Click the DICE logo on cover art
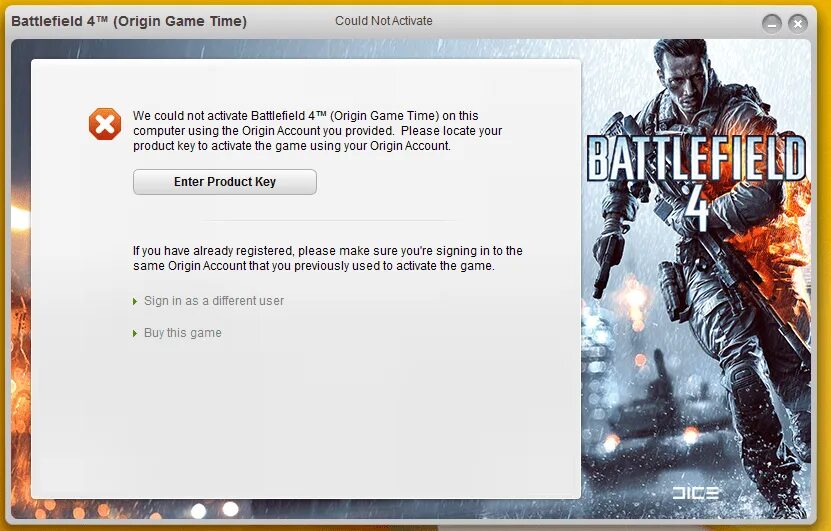Screen dimensions: 831x531 695,493
